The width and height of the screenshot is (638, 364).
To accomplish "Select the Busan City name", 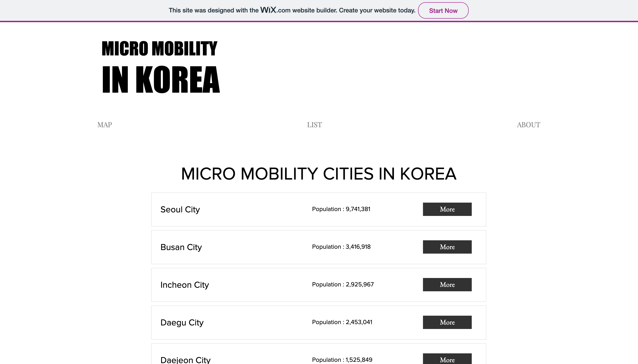I will [181, 247].
